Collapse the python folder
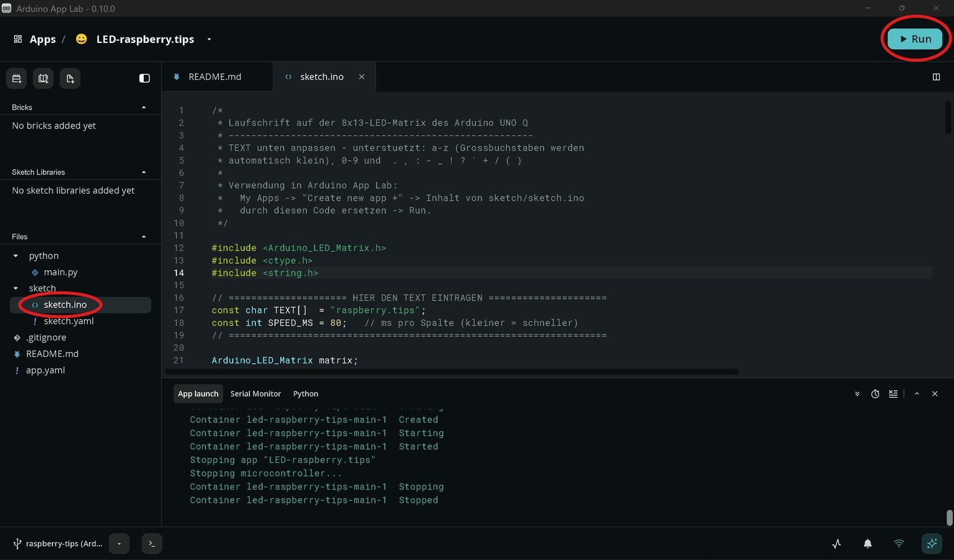954x560 pixels. tap(16, 256)
